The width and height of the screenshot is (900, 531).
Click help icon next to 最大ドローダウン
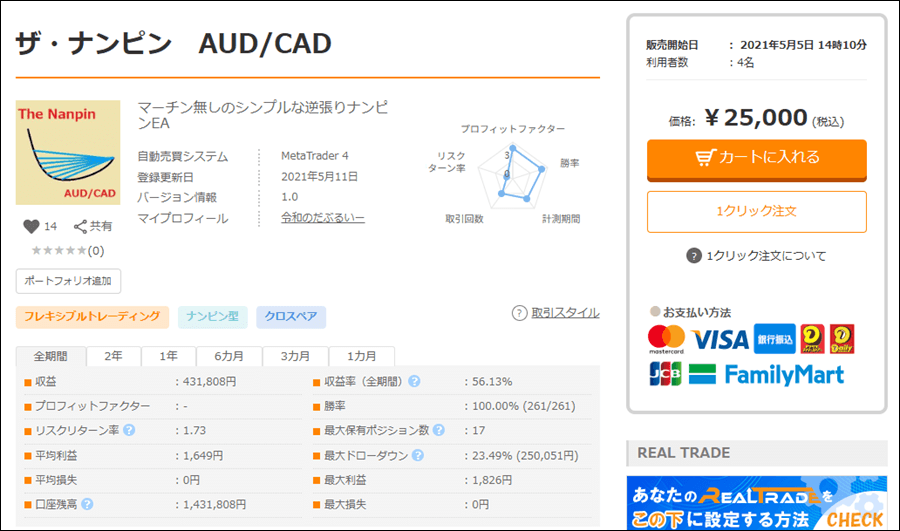click(417, 456)
